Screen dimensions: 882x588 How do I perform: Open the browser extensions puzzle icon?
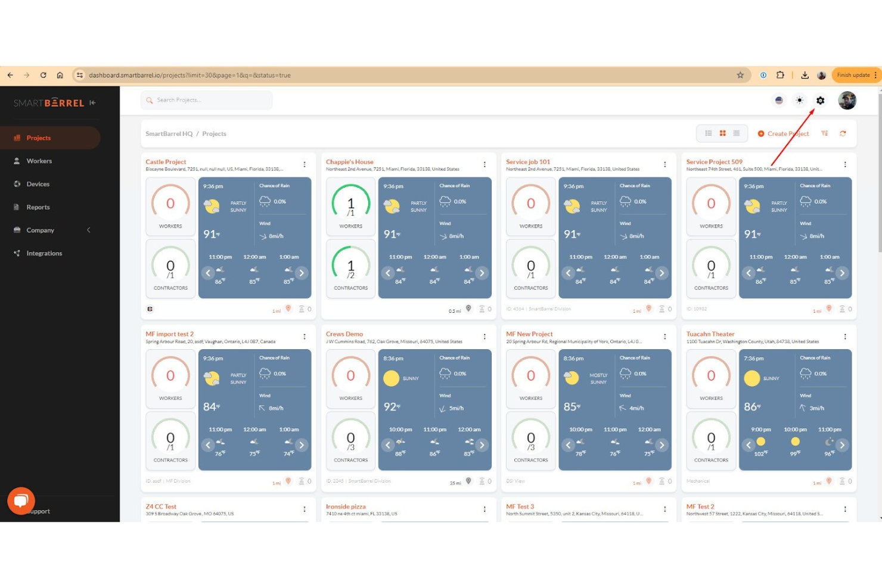780,75
